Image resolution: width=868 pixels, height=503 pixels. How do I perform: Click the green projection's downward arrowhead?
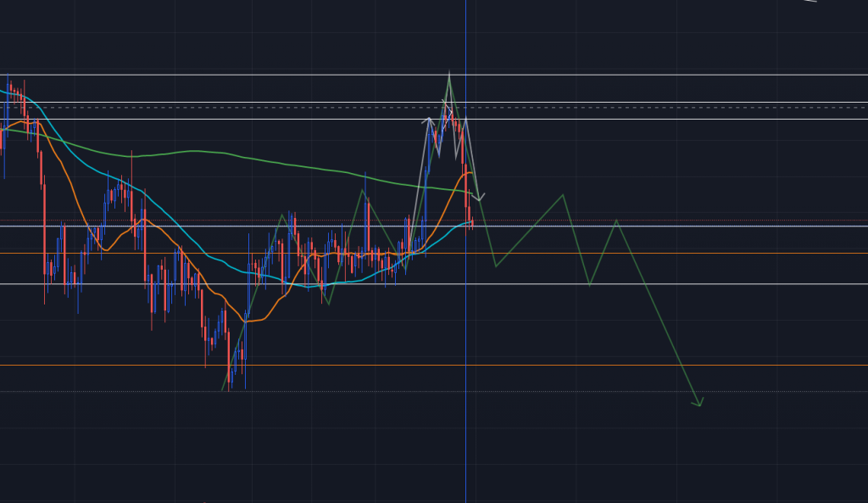(698, 404)
